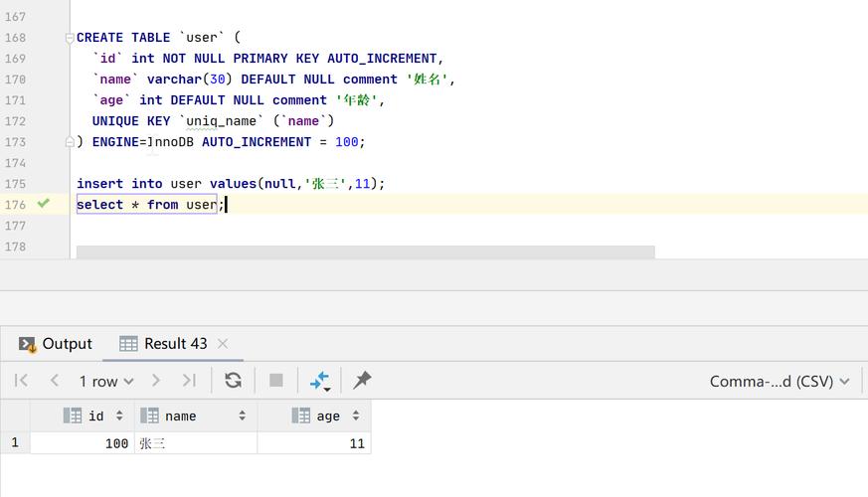Sort by the name column header
This screenshot has height=497, width=868.
pyautogui.click(x=196, y=415)
